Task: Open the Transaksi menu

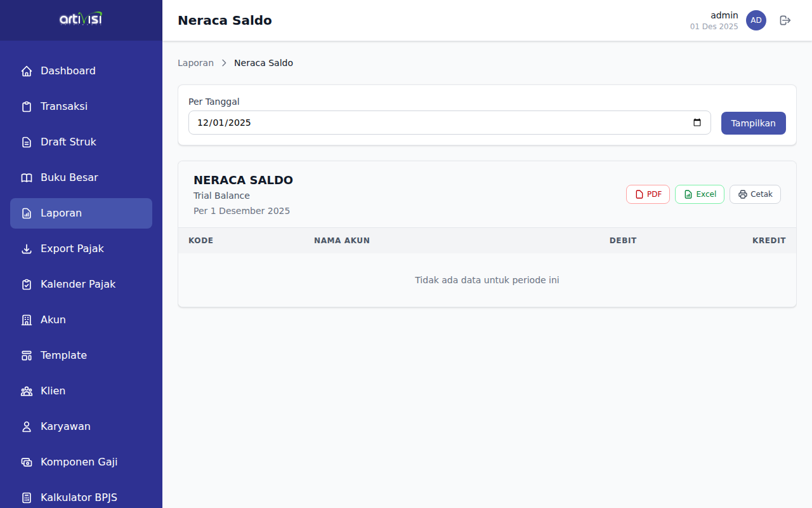Action: (x=64, y=107)
